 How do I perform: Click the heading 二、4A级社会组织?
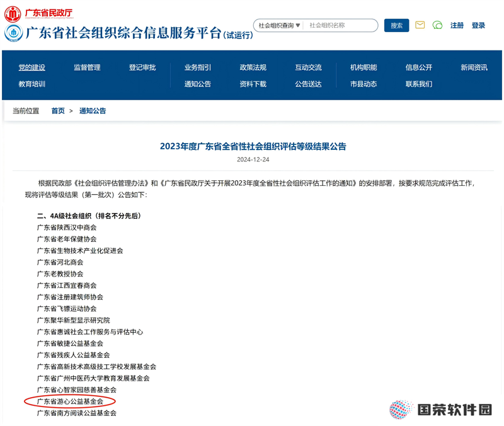89,216
